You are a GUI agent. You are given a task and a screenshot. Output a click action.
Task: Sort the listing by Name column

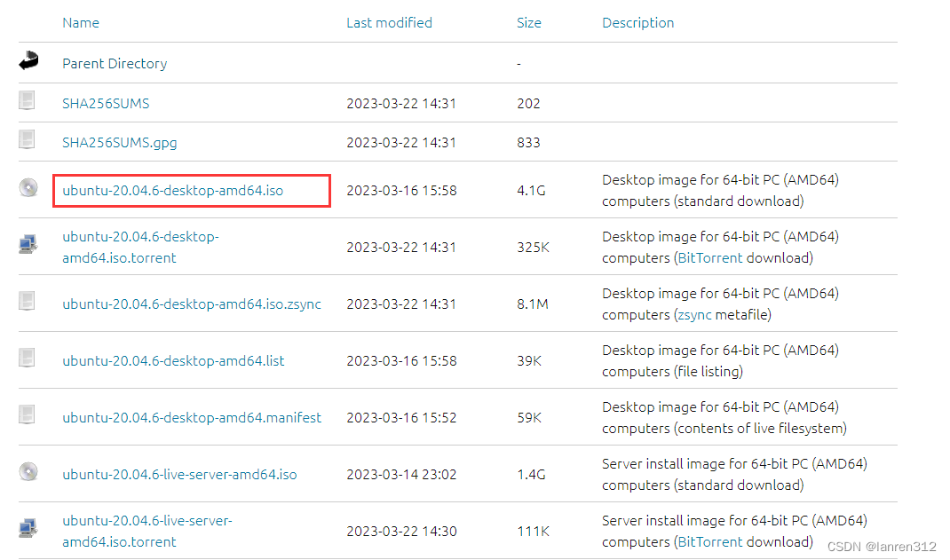[81, 23]
